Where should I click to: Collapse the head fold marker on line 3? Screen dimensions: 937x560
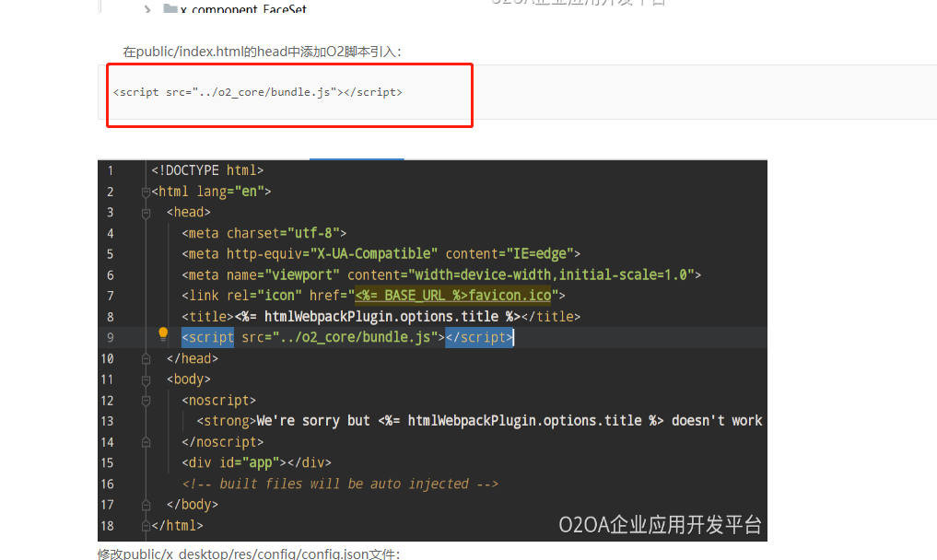click(146, 213)
